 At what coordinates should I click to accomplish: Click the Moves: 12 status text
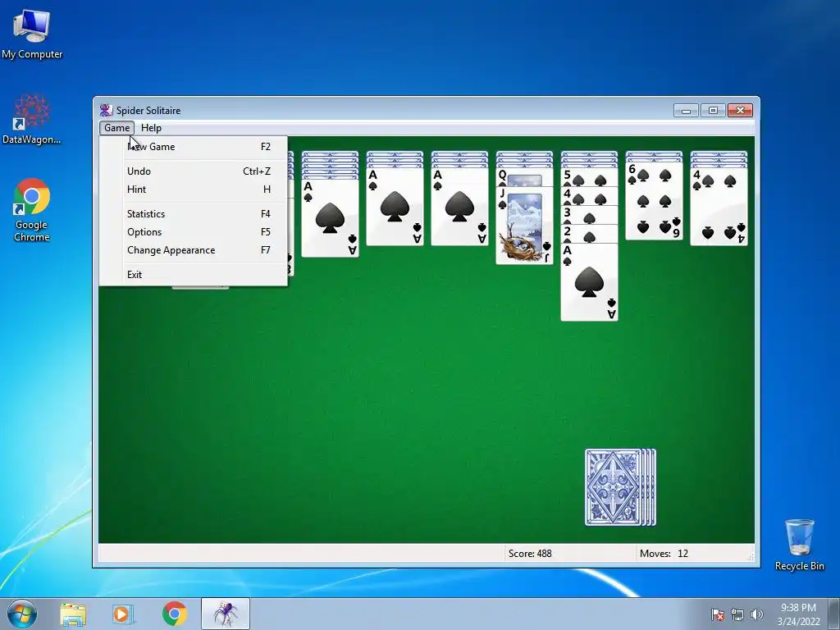click(664, 554)
